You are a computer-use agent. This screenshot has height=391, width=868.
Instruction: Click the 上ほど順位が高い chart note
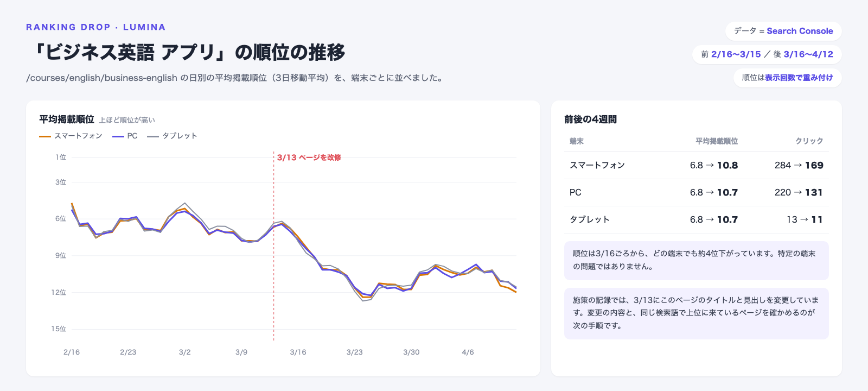(127, 120)
